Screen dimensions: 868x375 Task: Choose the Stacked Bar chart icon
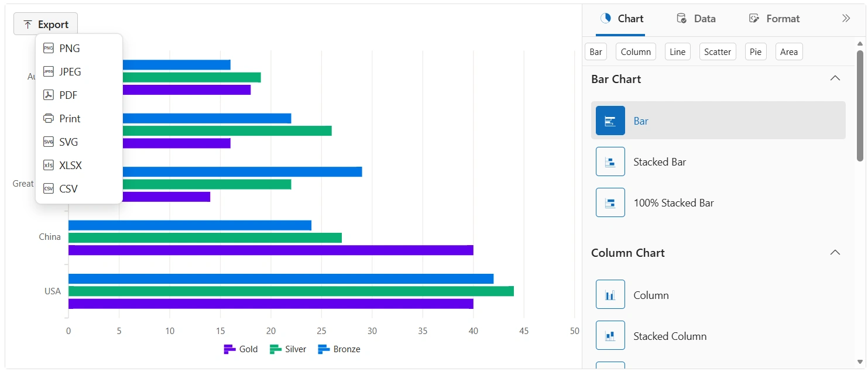(610, 161)
